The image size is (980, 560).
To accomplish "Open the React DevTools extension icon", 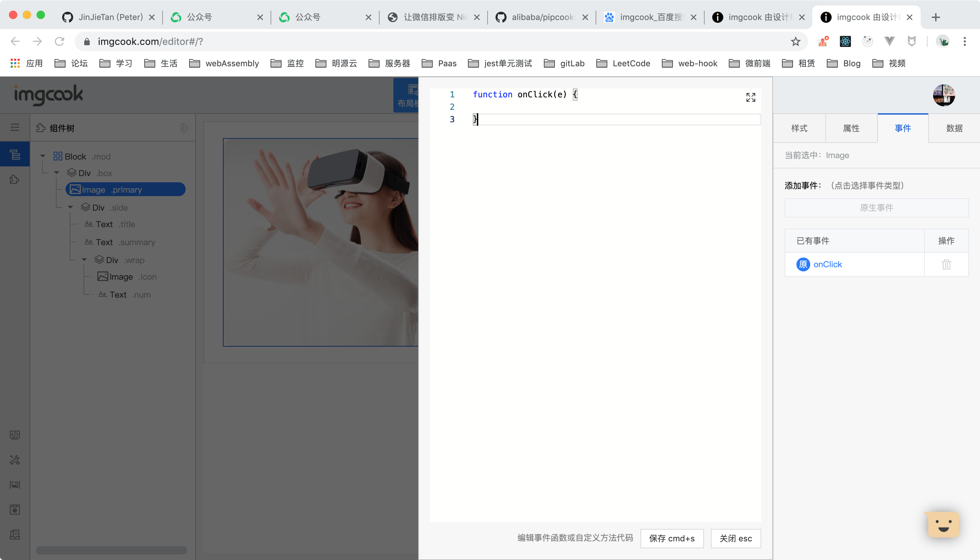I will pos(845,41).
